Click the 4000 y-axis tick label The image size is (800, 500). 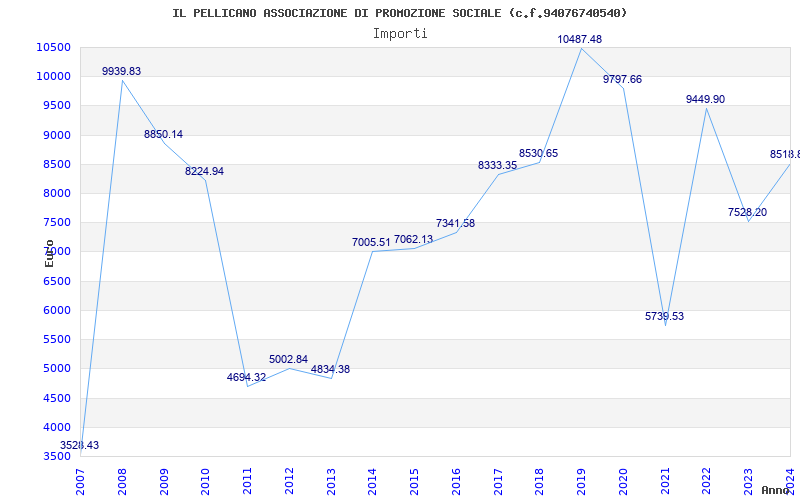click(x=56, y=427)
